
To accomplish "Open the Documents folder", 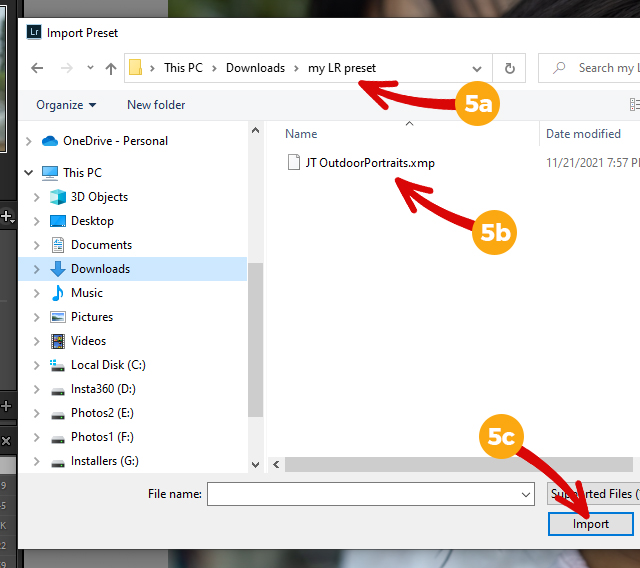I will tap(102, 245).
